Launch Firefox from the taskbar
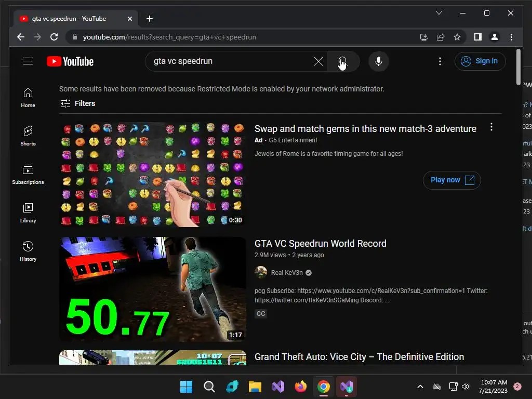This screenshot has height=399, width=532. pos(301,387)
